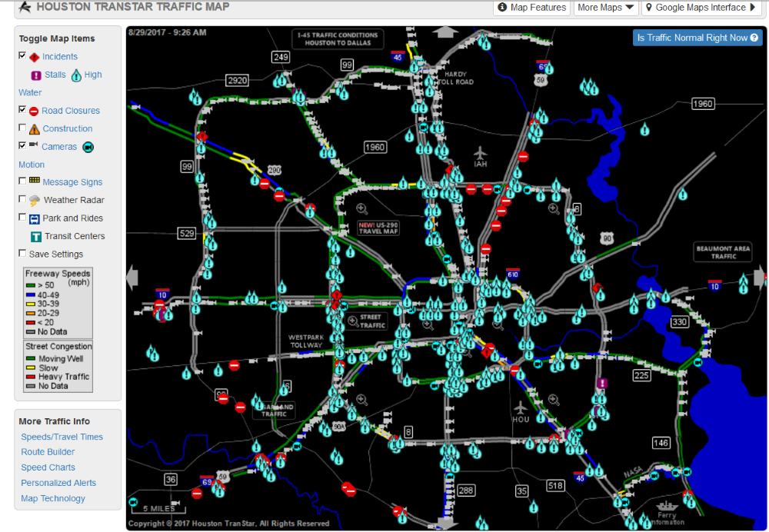Click the Westpark Tollway label
The width and height of the screenshot is (769, 532).
(306, 341)
